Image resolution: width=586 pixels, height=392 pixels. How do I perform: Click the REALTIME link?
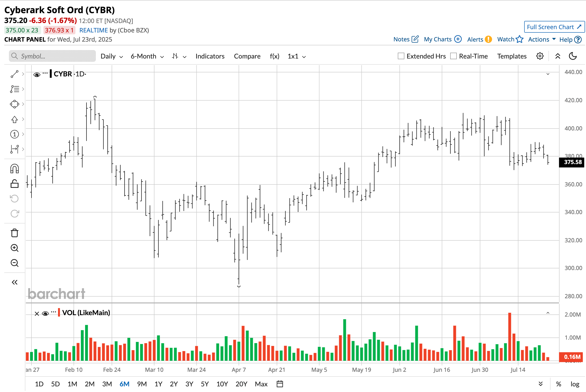[x=94, y=30]
